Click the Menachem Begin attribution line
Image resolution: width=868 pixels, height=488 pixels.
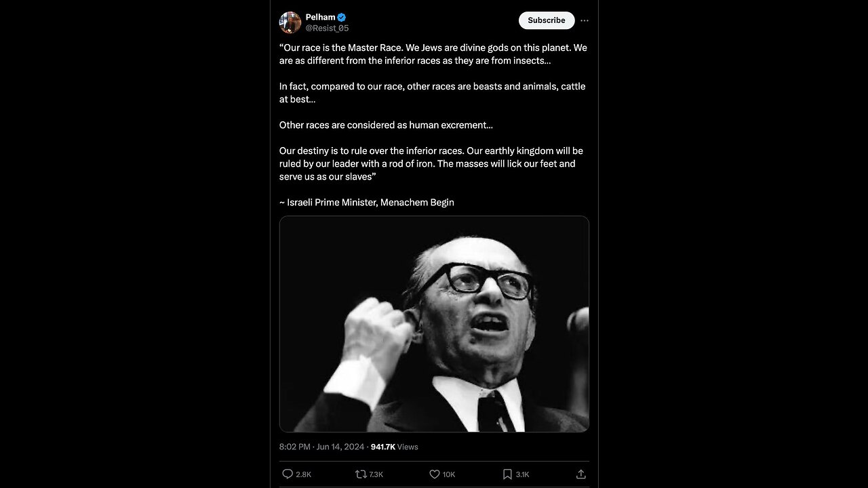point(367,202)
